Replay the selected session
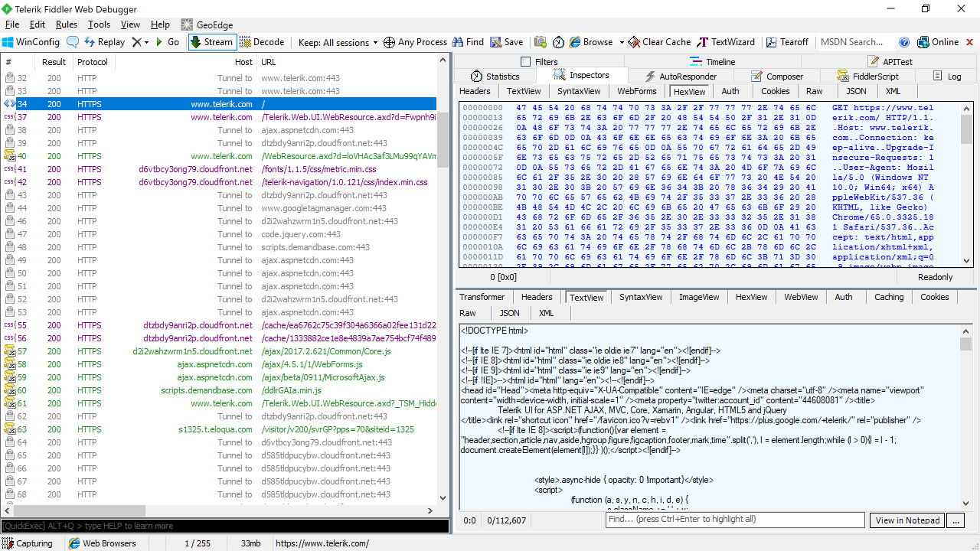Viewport: 980px width, 551px height. (104, 42)
